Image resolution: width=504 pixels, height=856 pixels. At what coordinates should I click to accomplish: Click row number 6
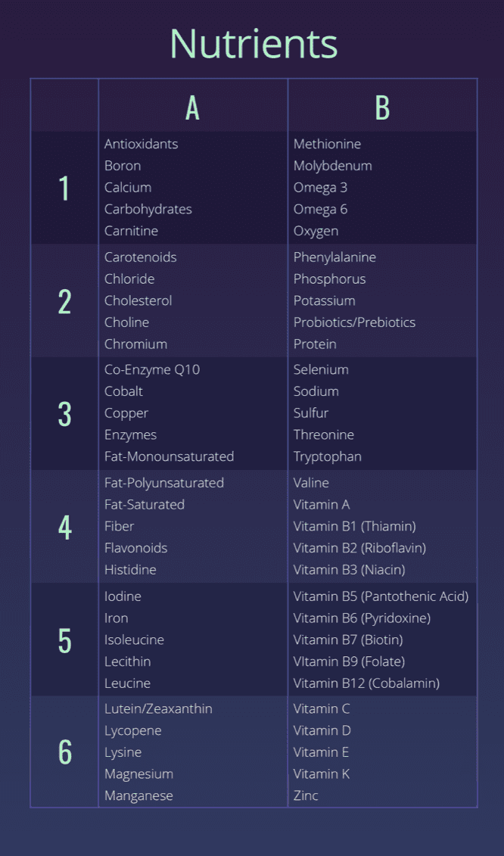pyautogui.click(x=64, y=753)
